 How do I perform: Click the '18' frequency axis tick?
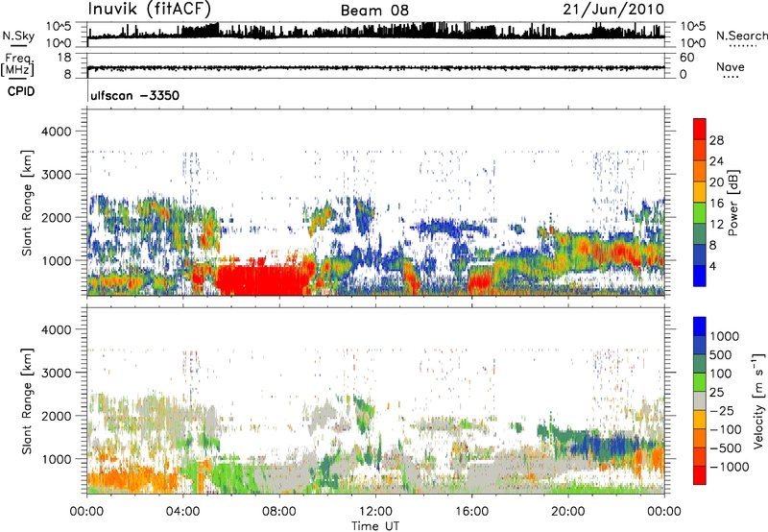coord(64,58)
